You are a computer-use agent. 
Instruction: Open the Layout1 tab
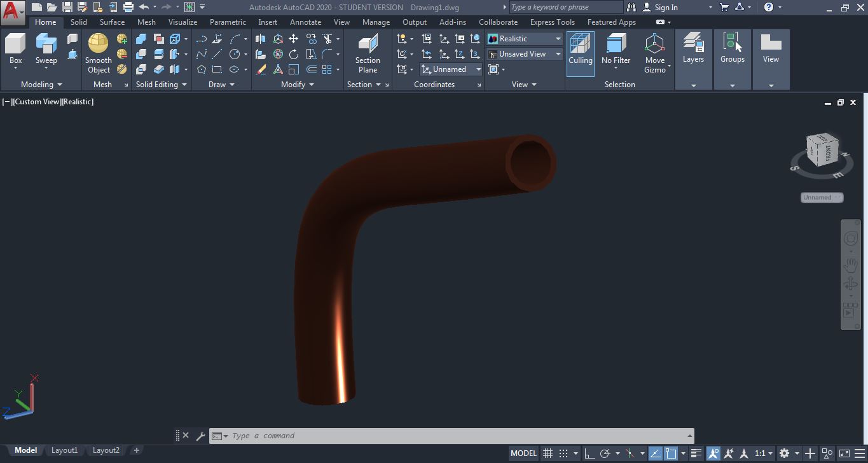point(64,450)
